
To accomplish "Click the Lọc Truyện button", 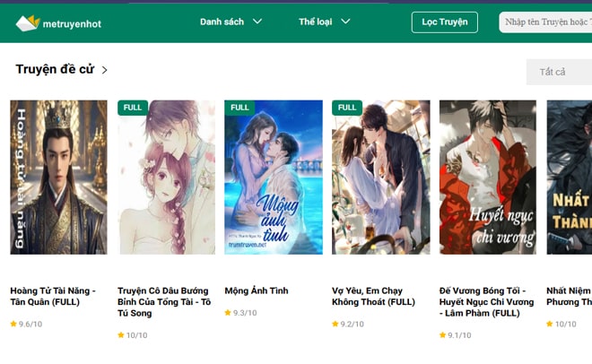I will pos(444,22).
